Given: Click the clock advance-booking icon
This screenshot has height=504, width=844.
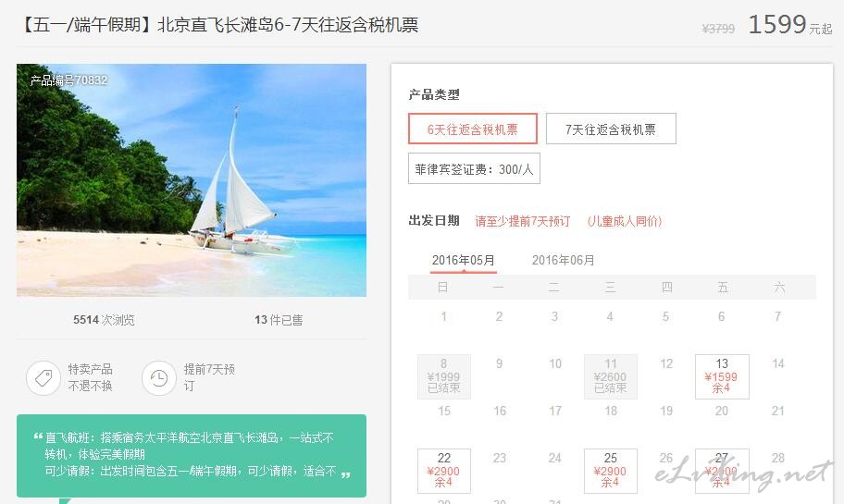Looking at the screenshot, I should tap(159, 378).
